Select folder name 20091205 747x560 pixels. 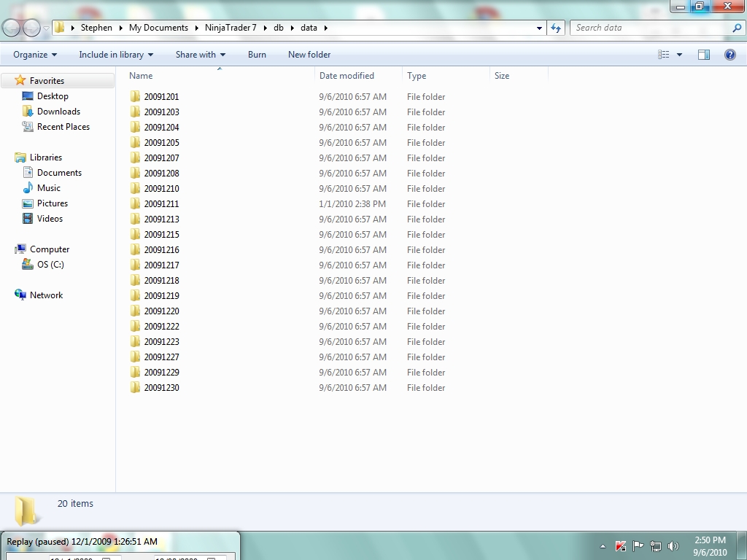coord(161,142)
